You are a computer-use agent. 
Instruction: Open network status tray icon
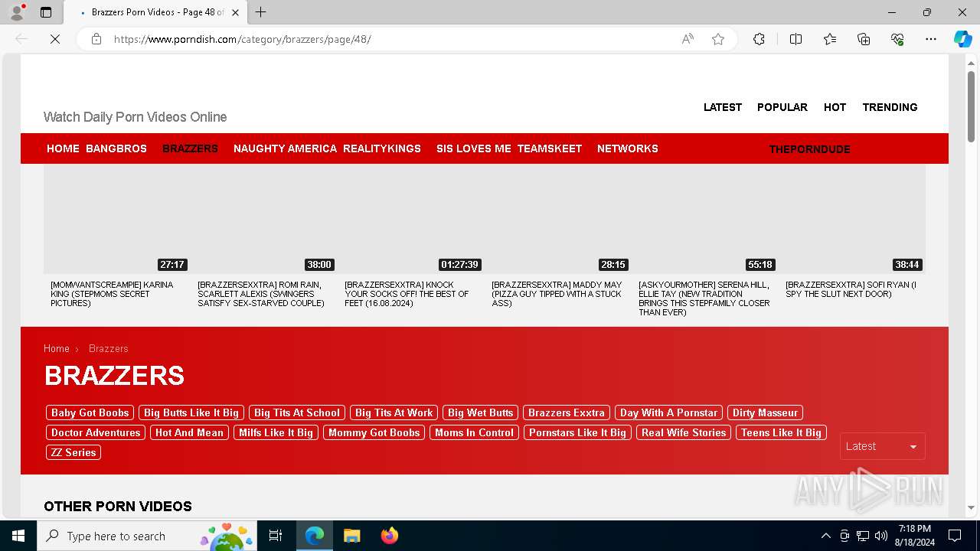[863, 536]
